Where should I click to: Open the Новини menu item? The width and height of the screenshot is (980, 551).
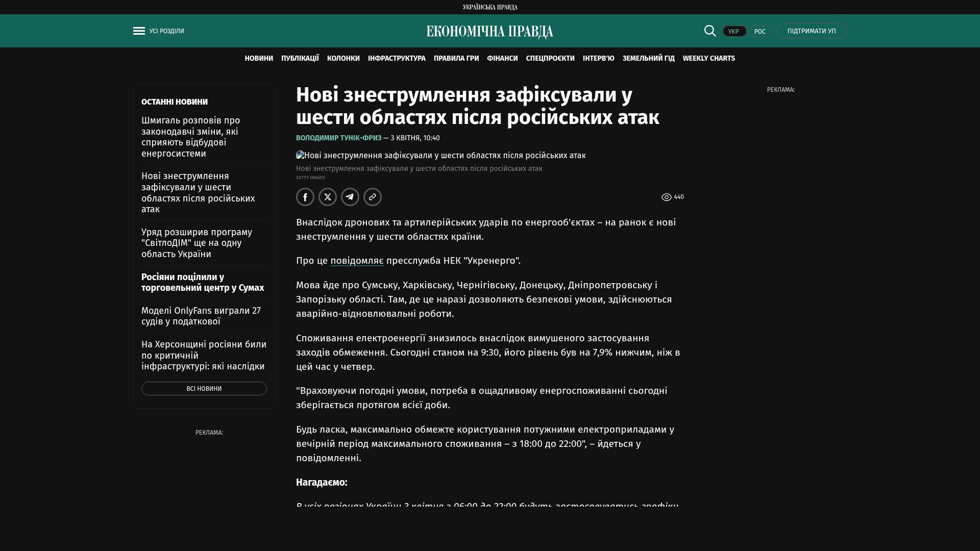tap(259, 59)
